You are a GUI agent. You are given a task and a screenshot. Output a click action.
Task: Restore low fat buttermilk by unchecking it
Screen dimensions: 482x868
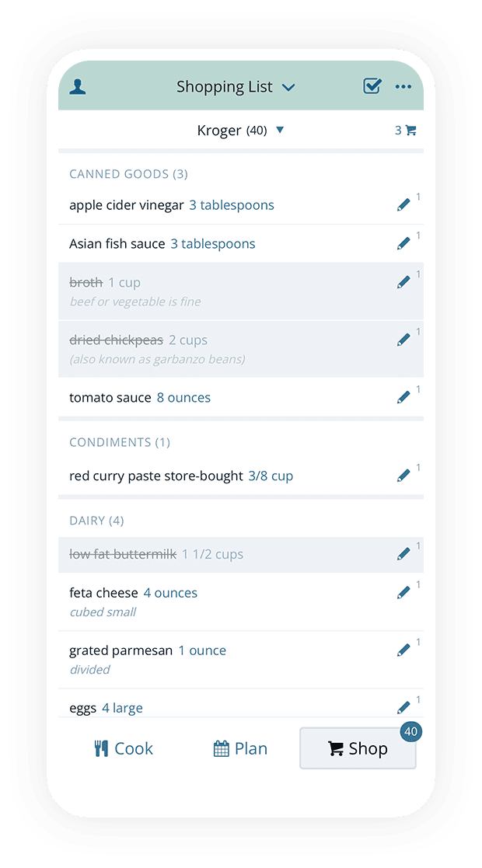(121, 554)
